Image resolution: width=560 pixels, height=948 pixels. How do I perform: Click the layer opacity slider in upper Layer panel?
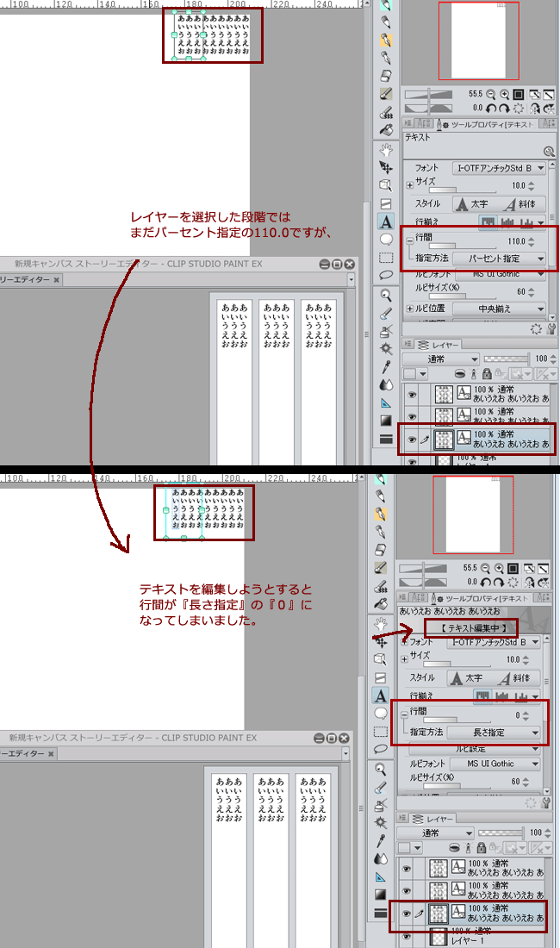(x=507, y=359)
